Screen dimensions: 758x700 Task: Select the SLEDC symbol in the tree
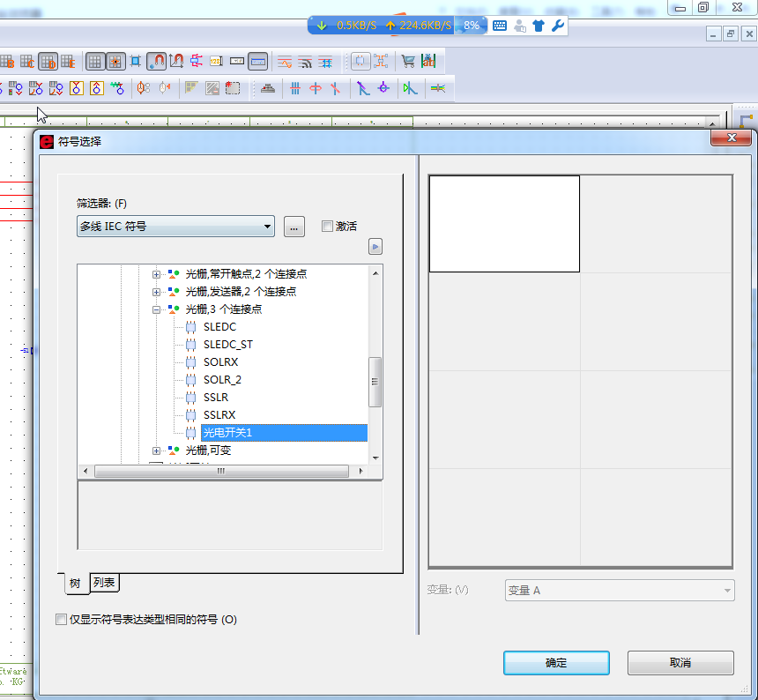pyautogui.click(x=219, y=327)
